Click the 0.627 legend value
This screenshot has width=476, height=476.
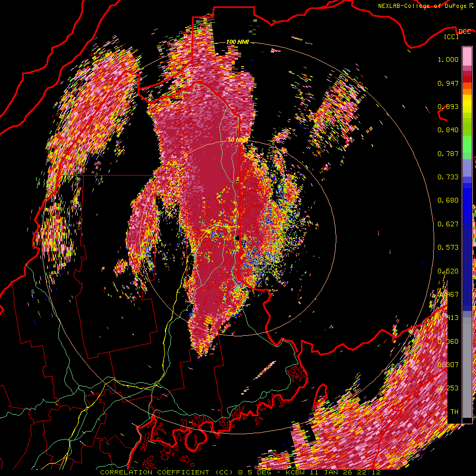448,224
